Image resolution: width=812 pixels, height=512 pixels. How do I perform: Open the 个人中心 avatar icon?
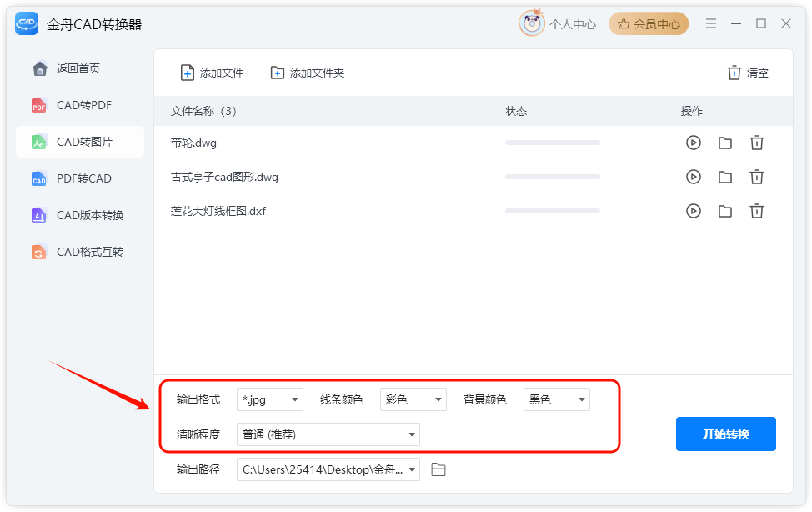tap(531, 23)
